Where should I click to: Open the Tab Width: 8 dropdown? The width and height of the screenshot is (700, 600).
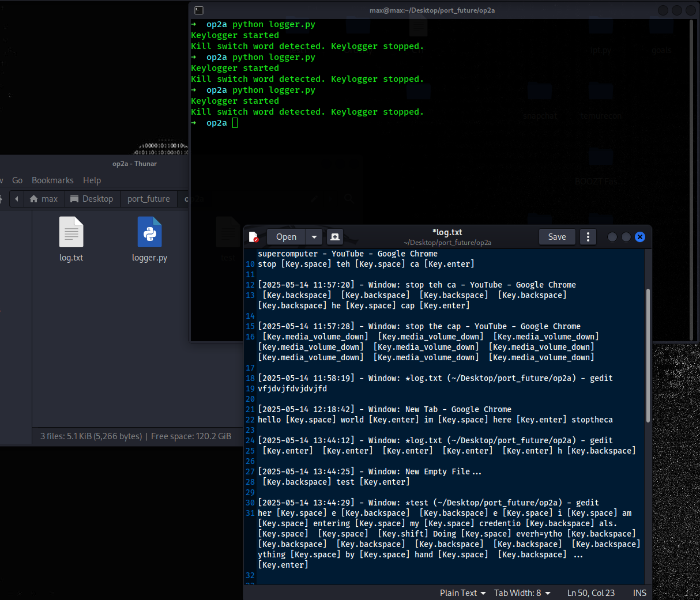pos(522,593)
